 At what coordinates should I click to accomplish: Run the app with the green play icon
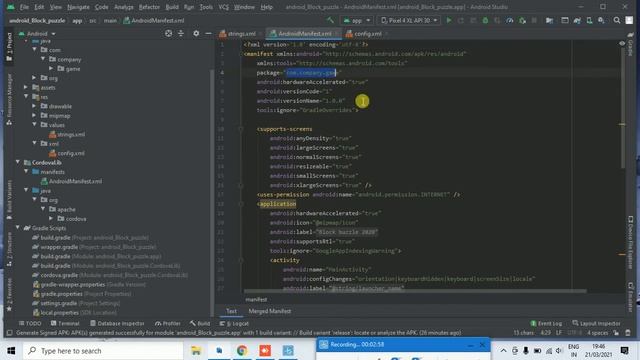tap(449, 20)
